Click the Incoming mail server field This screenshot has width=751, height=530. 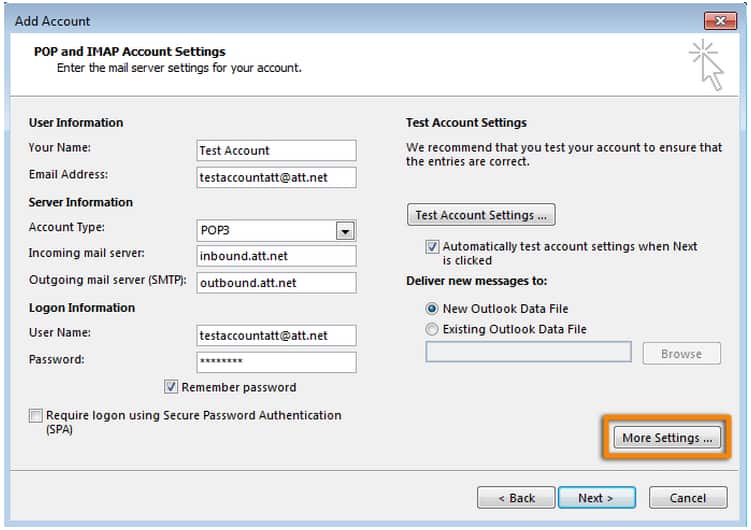coord(276,256)
